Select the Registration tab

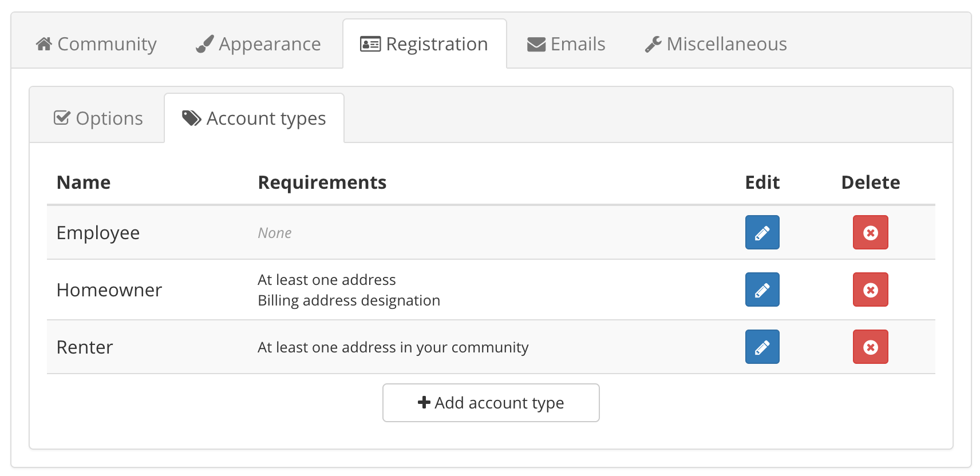(x=424, y=44)
